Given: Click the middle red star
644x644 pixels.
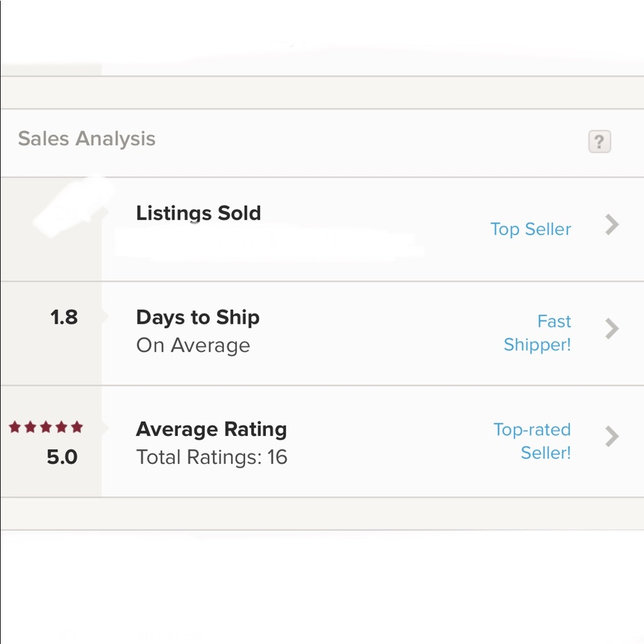Looking at the screenshot, I should [x=46, y=427].
